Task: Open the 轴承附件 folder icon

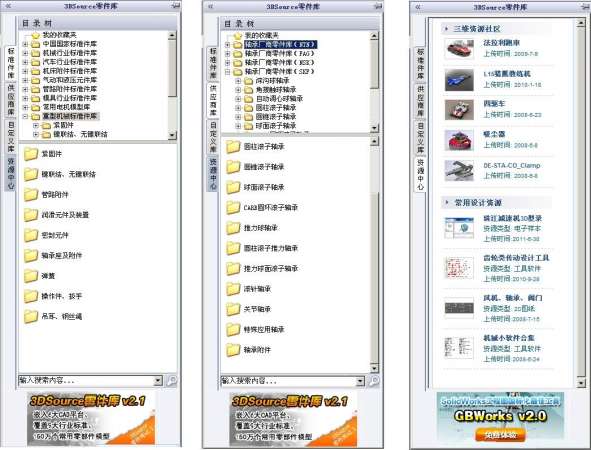Action: click(x=233, y=350)
